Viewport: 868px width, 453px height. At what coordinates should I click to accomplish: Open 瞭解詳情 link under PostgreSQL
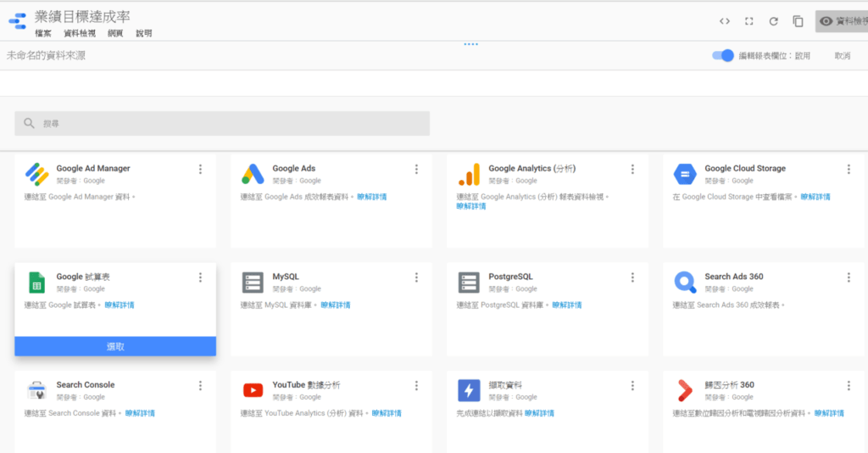pos(567,305)
